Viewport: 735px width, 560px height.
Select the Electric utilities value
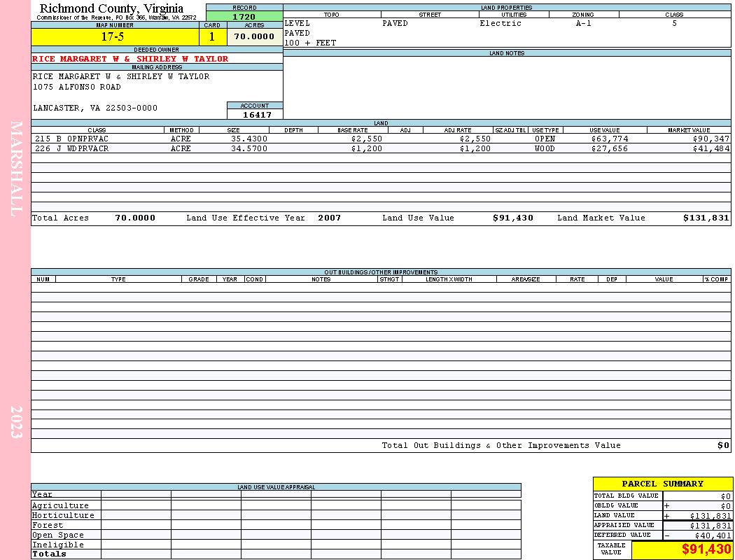pos(500,23)
